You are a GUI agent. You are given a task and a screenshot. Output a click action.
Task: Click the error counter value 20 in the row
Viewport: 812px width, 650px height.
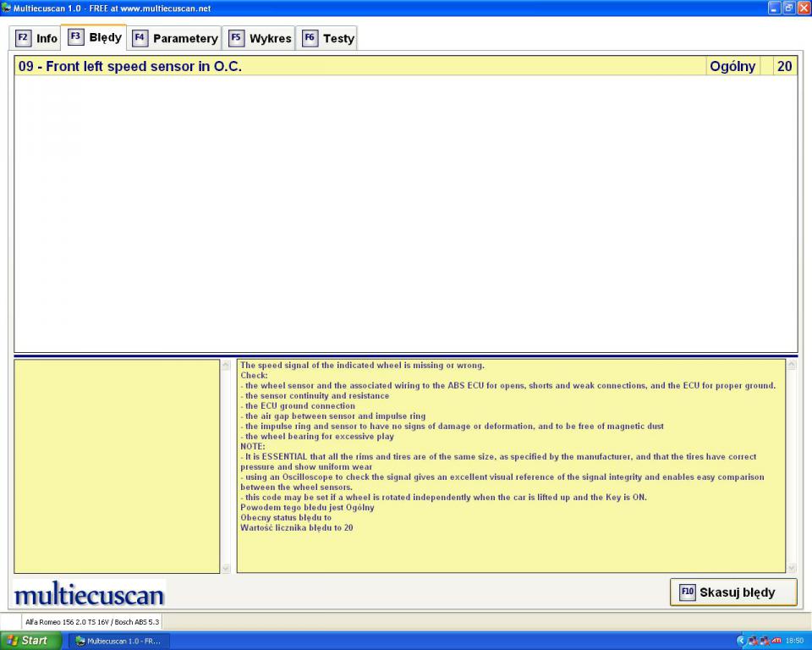pos(784,66)
